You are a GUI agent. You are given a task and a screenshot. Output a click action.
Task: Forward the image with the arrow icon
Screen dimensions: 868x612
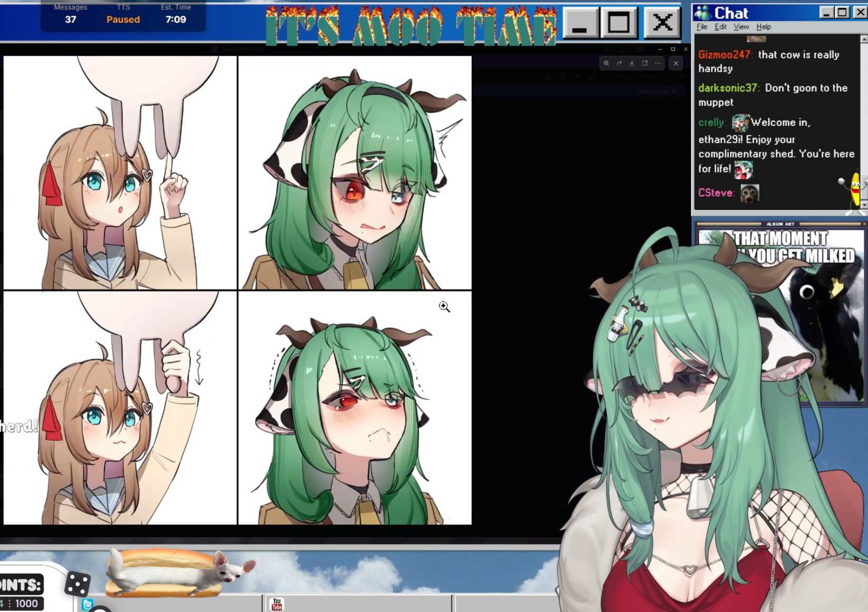tap(619, 63)
